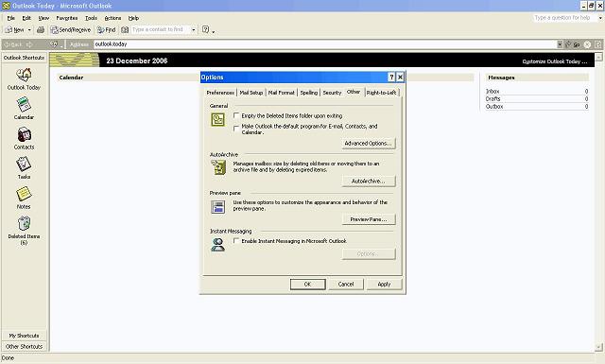Click the Instant Messaging person icon

coord(217,244)
